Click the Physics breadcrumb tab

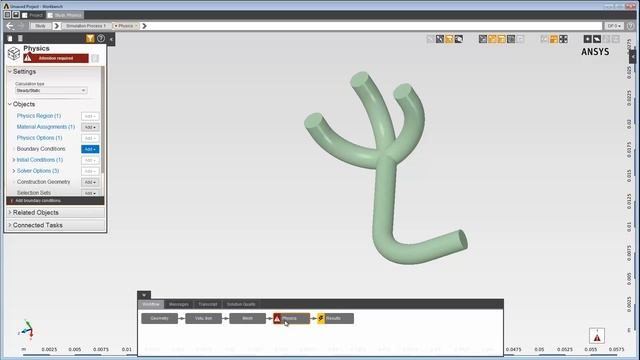(x=126, y=26)
